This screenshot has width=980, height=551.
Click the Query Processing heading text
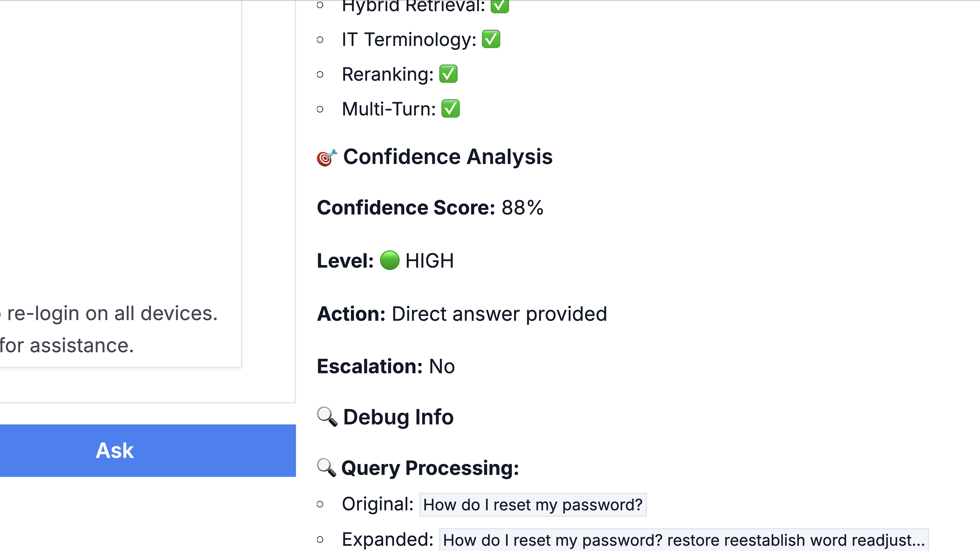click(x=430, y=468)
